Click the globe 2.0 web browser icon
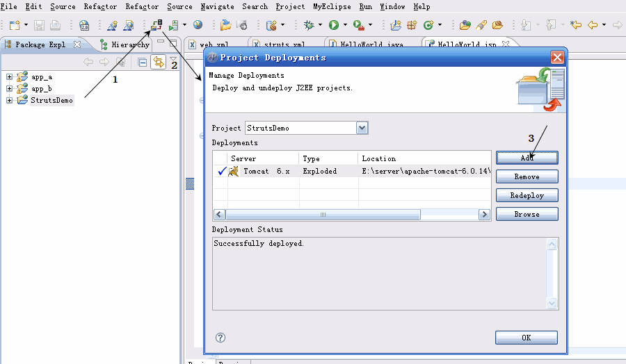The image size is (626, 364). tap(84, 26)
